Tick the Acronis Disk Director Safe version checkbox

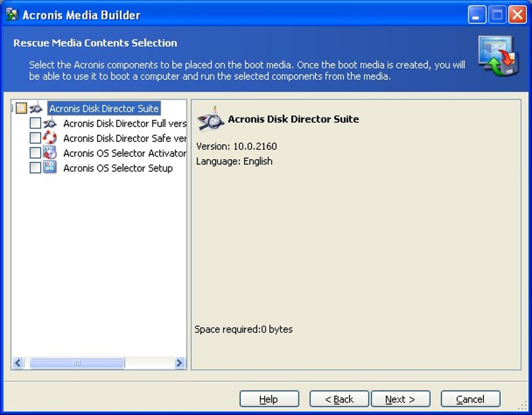click(x=35, y=138)
